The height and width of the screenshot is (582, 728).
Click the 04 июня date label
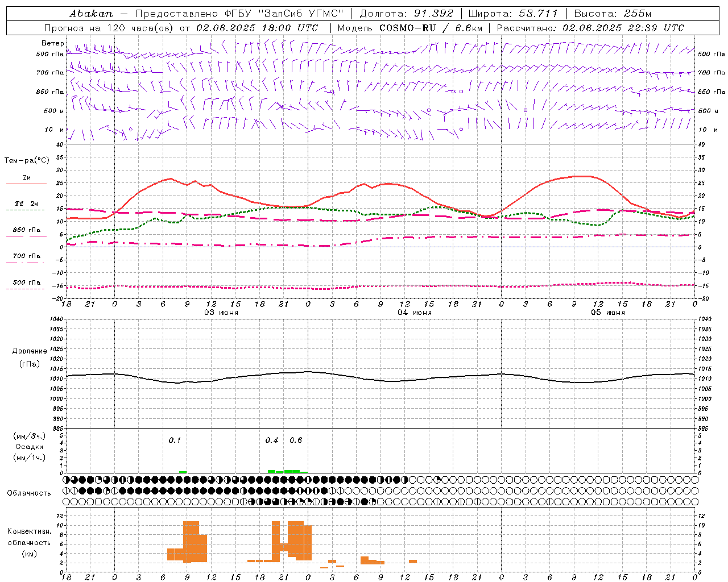[x=415, y=313]
